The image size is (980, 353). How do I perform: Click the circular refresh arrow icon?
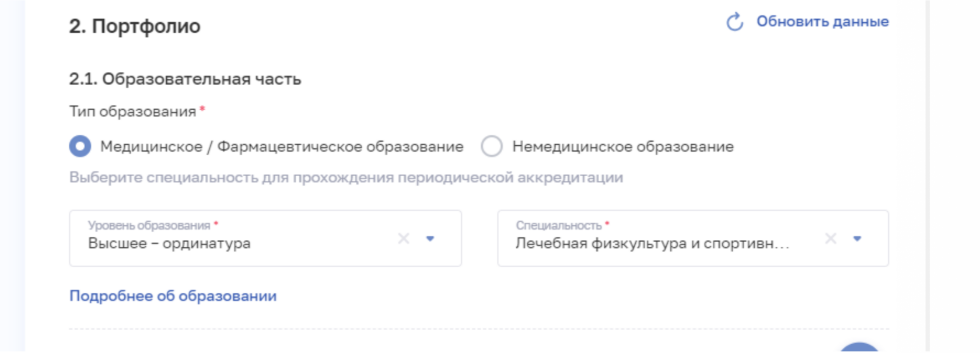point(734,22)
